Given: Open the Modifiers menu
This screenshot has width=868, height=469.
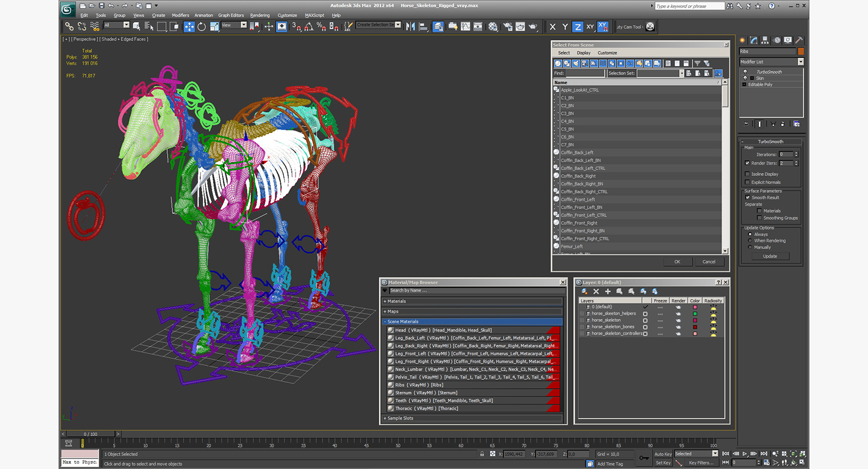Looking at the screenshot, I should coord(180,15).
